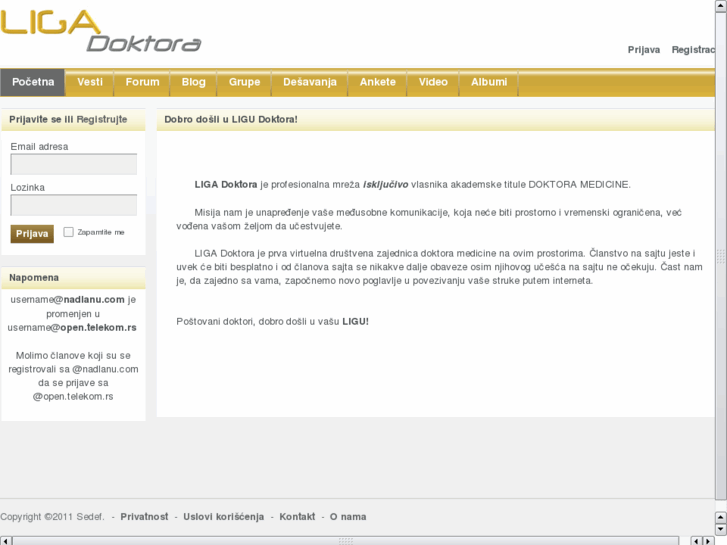
Task: Go to the Video section
Action: tap(433, 82)
